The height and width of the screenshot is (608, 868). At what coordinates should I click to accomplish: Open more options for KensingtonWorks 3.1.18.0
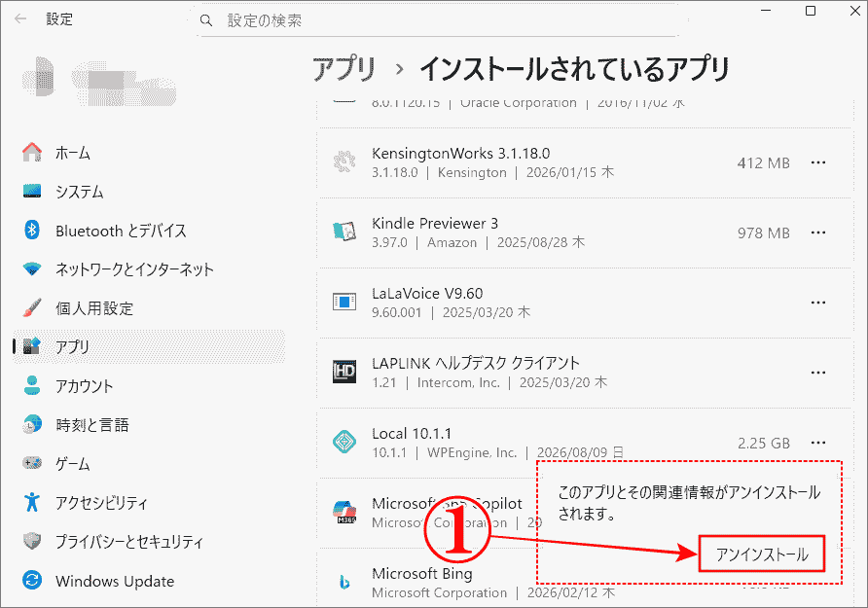point(818,162)
